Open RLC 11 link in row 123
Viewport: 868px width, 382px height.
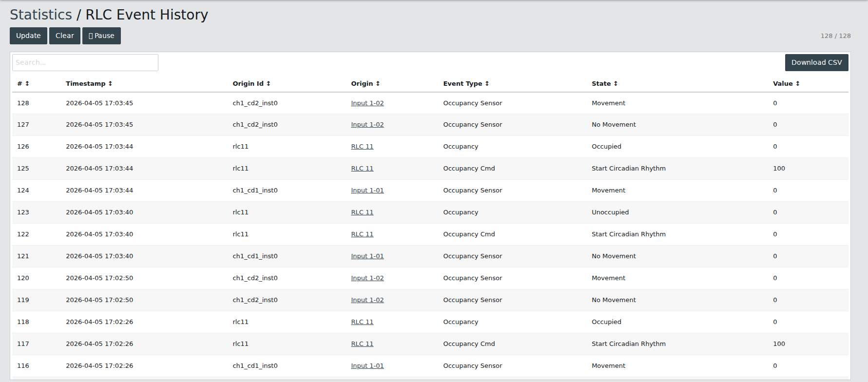click(x=362, y=212)
